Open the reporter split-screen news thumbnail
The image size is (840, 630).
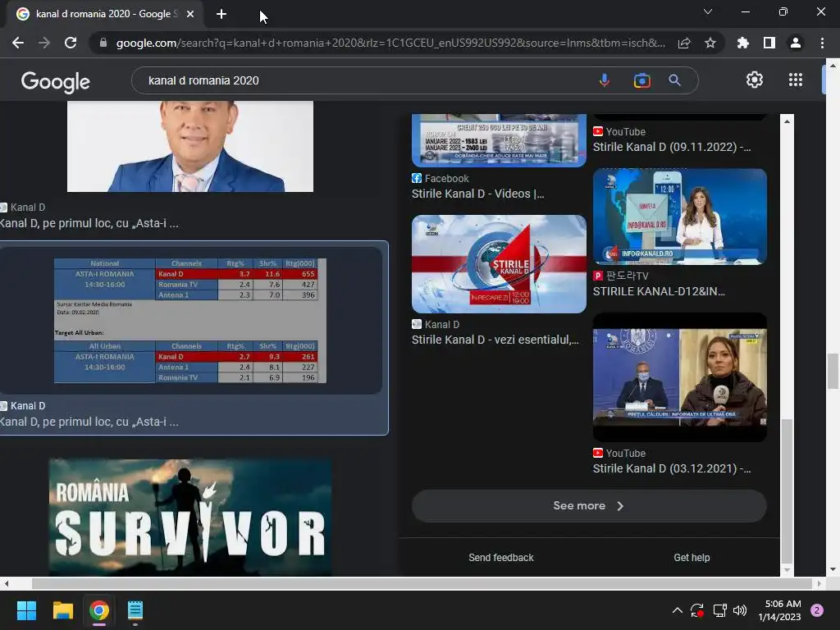tap(680, 377)
